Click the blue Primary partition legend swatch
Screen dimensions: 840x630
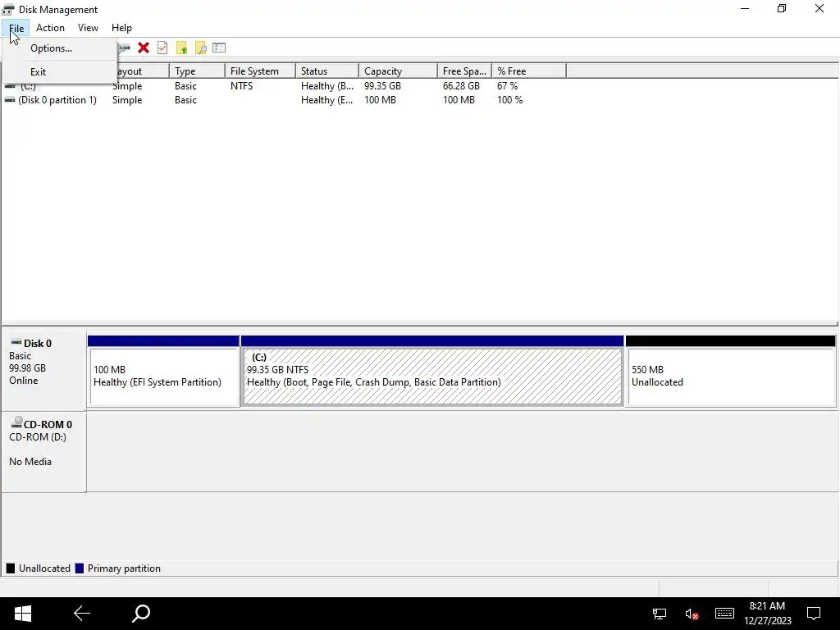[x=80, y=568]
